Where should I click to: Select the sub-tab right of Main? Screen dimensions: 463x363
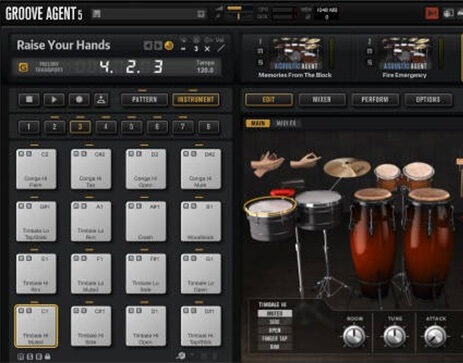point(286,123)
